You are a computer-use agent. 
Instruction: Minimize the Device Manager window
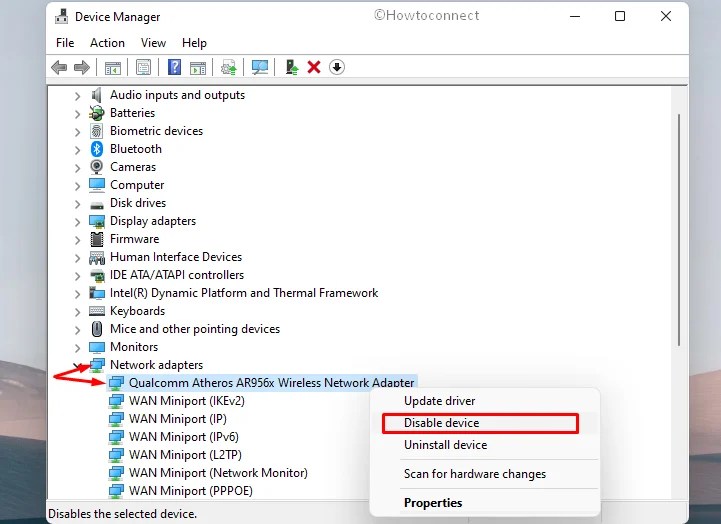(575, 17)
